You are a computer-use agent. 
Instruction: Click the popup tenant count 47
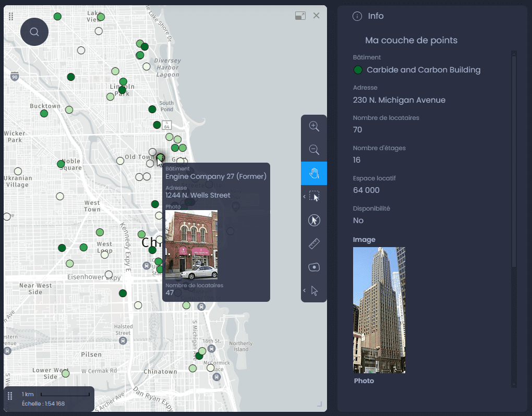170,292
